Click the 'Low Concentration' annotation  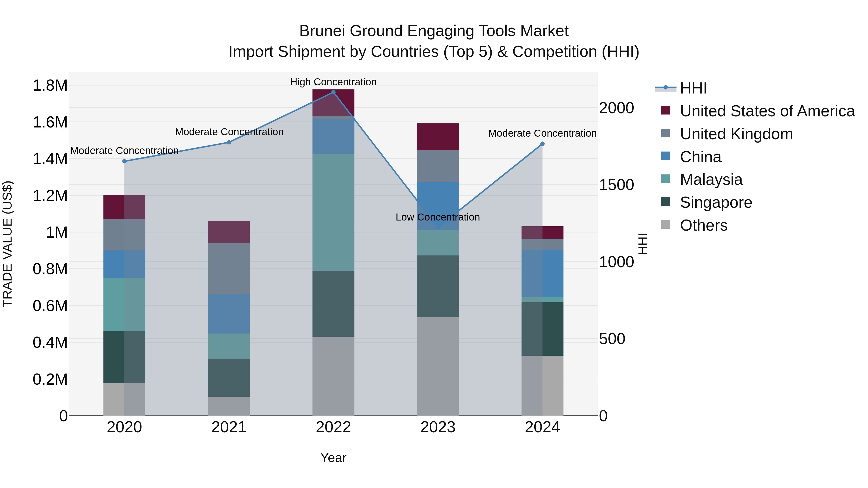tap(438, 217)
